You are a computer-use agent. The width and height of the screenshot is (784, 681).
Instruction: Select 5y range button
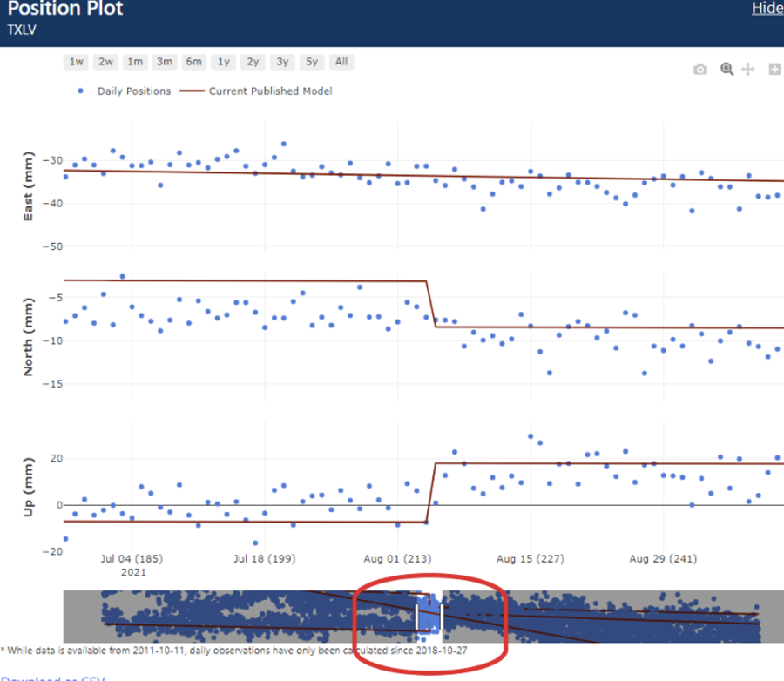point(311,62)
